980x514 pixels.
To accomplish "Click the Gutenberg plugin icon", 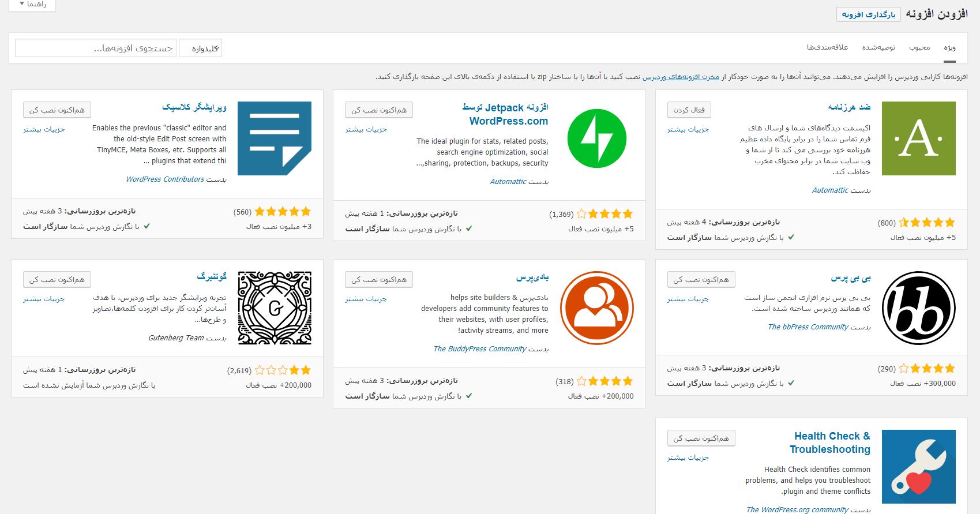I will tap(275, 308).
